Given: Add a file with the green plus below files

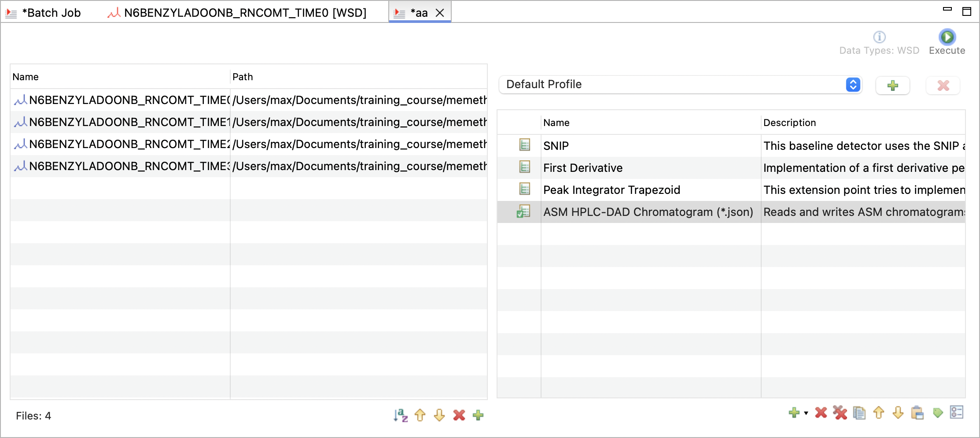Looking at the screenshot, I should tap(478, 415).
